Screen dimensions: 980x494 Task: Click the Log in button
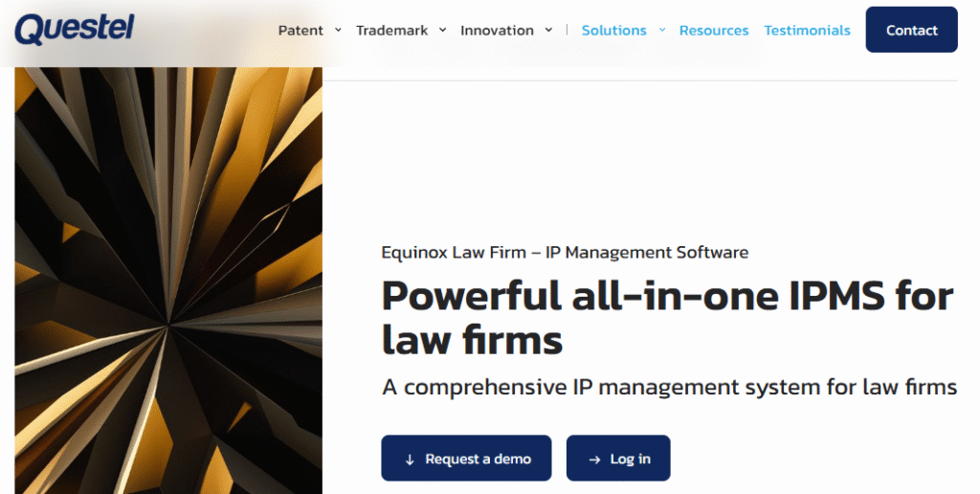click(618, 459)
